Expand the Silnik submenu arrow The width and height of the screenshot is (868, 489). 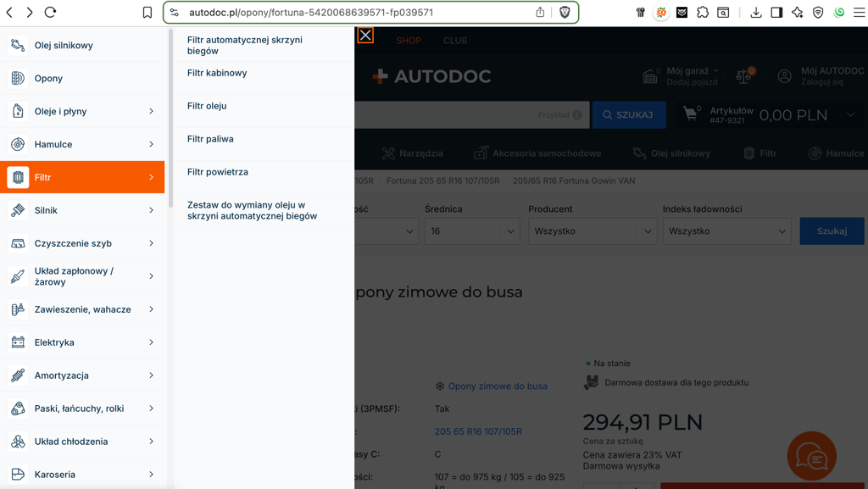pos(151,210)
